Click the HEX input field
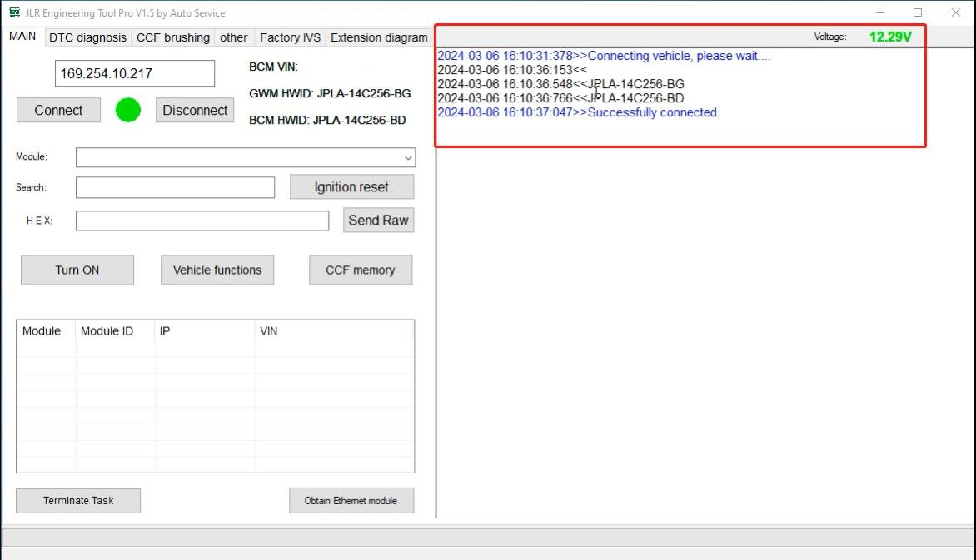 (202, 221)
